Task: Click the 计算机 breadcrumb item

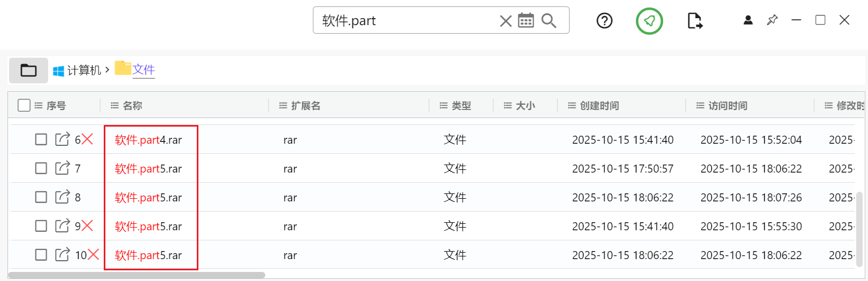Action: [83, 71]
